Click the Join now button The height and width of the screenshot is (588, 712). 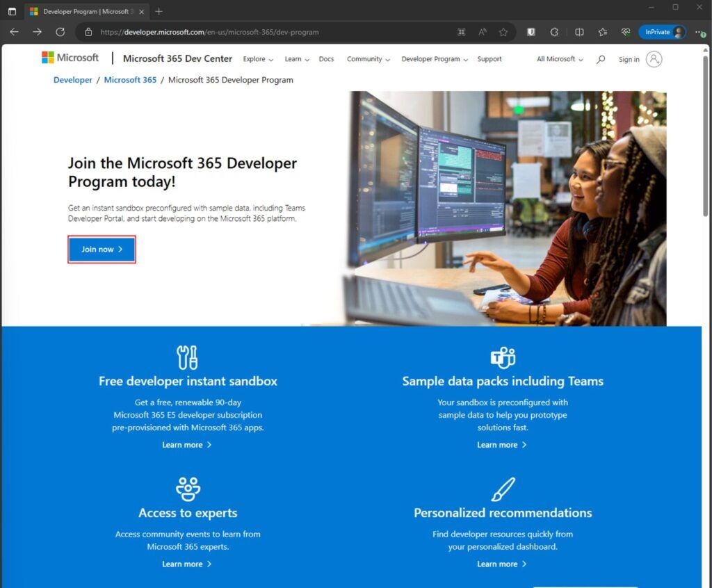click(x=102, y=249)
